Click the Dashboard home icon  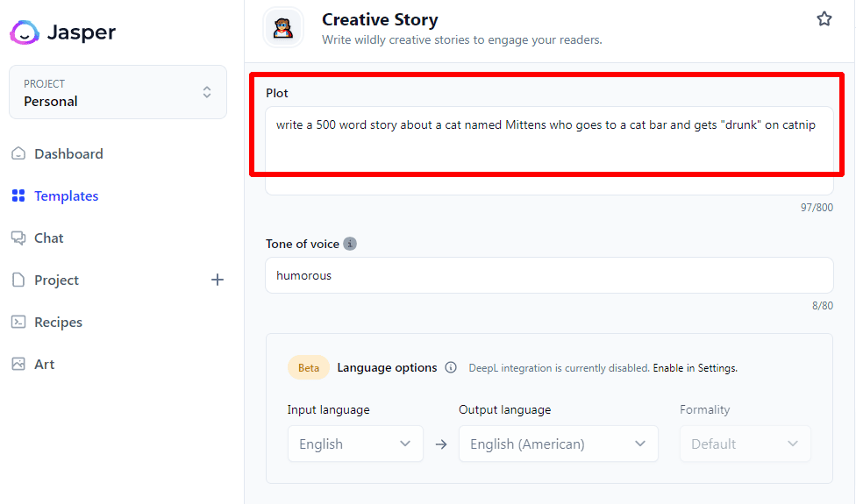click(x=18, y=154)
